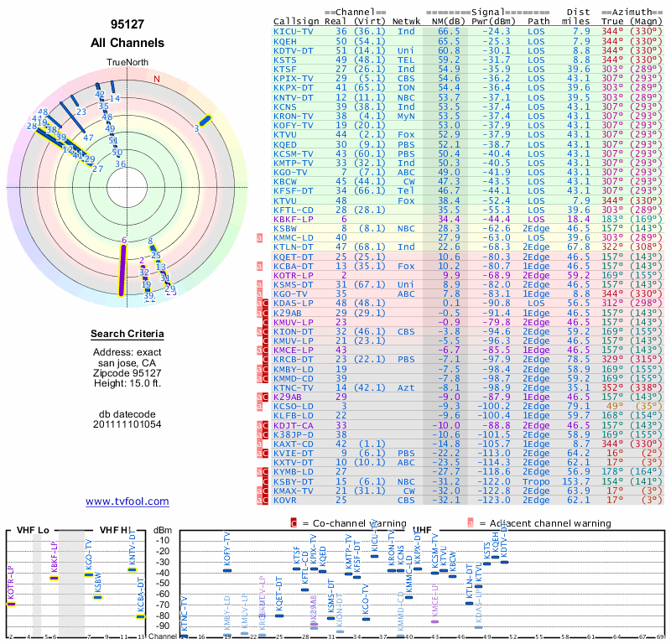The image size is (671, 644).
Task: Select the KDJT-CA callsign in the table
Action: [x=293, y=425]
